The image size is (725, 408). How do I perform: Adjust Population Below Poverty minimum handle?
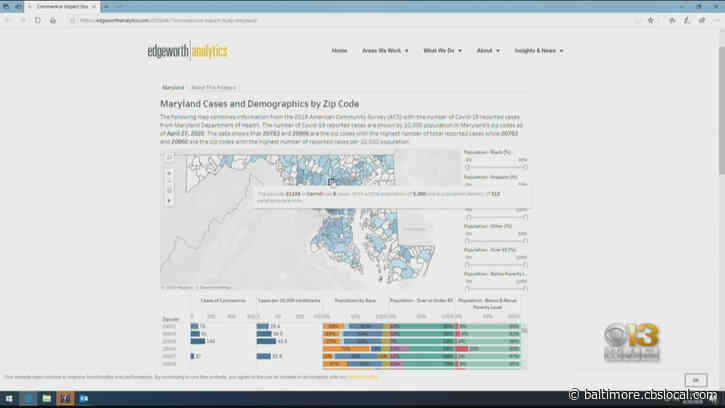tap(467, 289)
